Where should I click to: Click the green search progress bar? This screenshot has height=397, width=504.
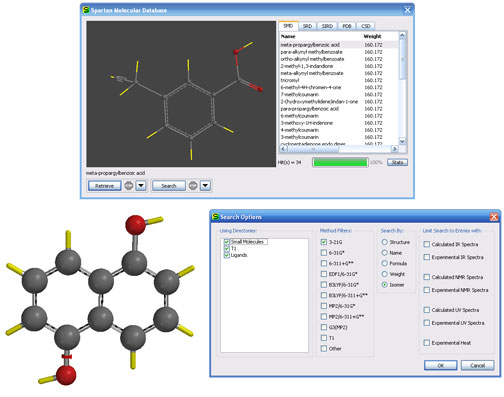click(340, 162)
